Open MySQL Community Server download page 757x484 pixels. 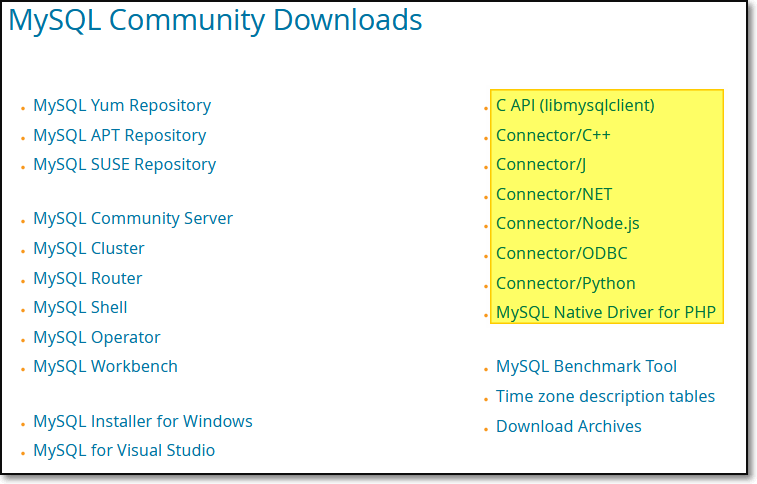point(133,218)
